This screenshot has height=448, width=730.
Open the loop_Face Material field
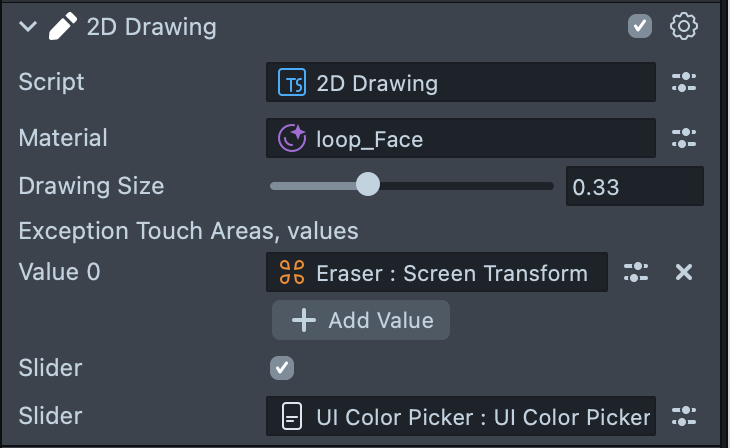[x=460, y=138]
